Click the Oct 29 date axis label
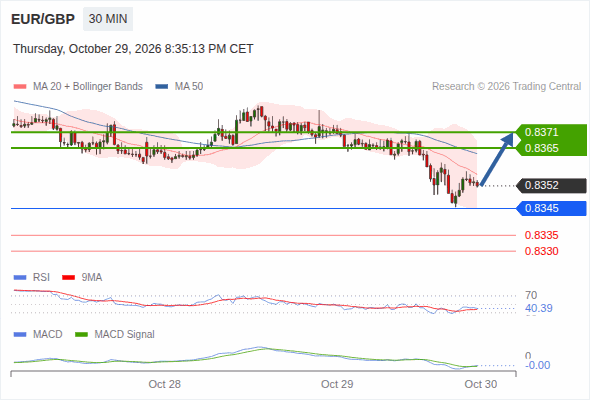This screenshot has height=400, width=590. coord(337,384)
